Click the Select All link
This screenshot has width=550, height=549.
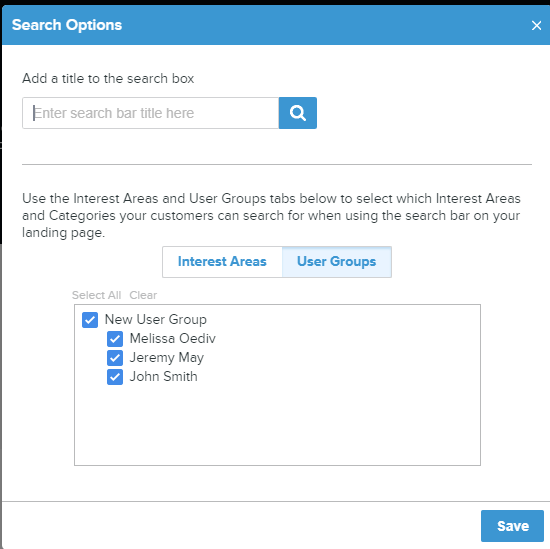[x=96, y=295]
